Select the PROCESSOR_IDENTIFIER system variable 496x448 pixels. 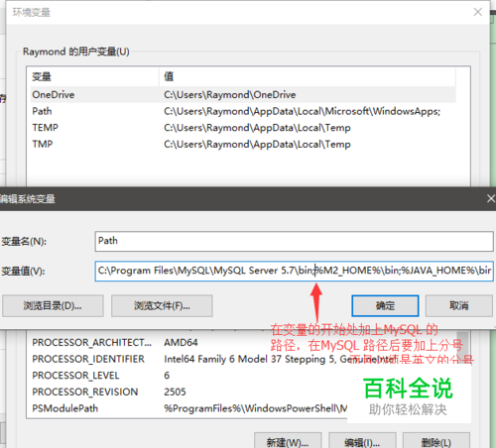[x=88, y=359]
